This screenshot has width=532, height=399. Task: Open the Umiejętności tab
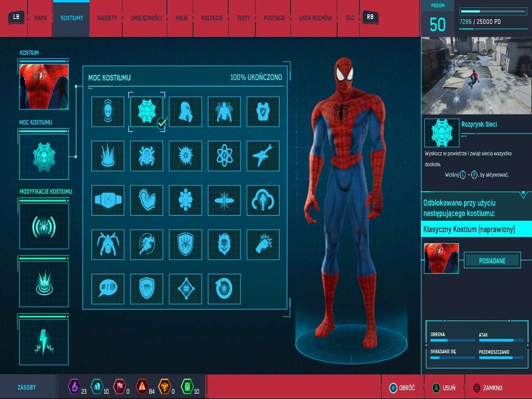pos(146,18)
